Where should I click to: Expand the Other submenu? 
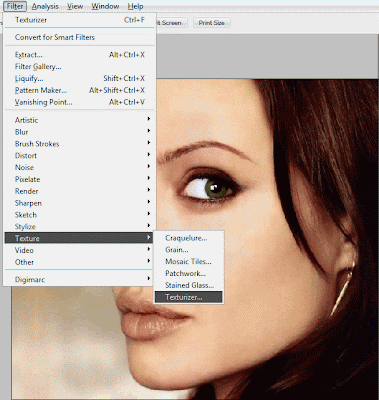point(80,262)
